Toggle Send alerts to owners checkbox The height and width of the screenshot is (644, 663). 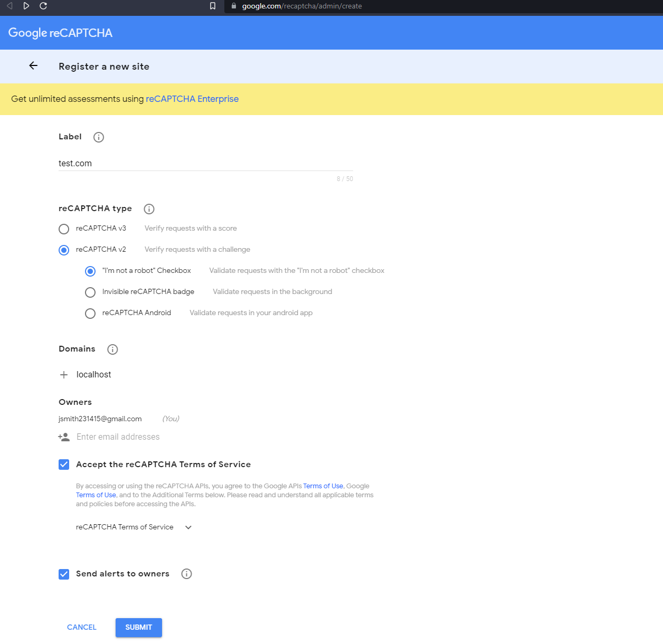pos(64,574)
